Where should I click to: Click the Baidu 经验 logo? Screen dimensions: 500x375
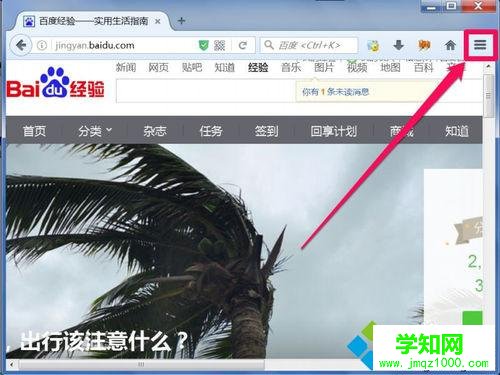click(x=55, y=83)
